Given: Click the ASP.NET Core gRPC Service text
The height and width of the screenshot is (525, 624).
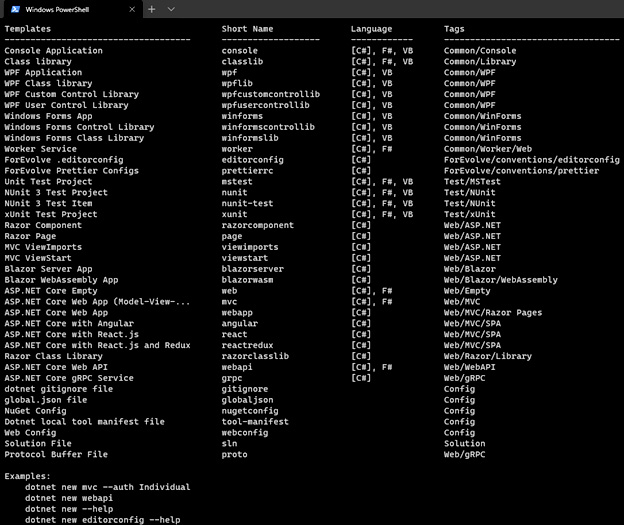Looking at the screenshot, I should pyautogui.click(x=69, y=378).
